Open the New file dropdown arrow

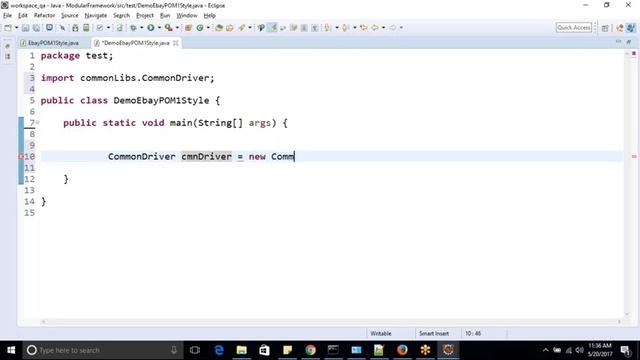(x=16, y=28)
